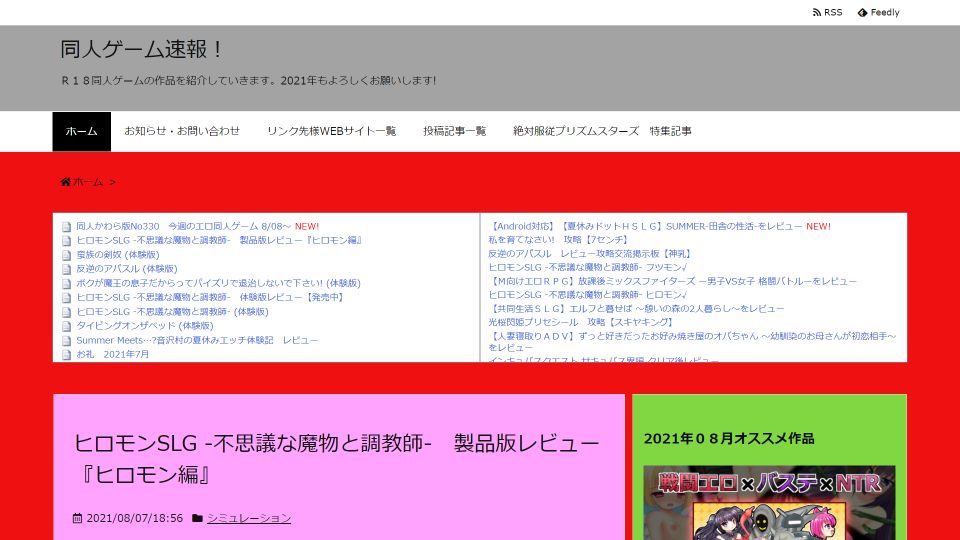Click the clock icon beside 2021/08/07 date

pyautogui.click(x=78, y=518)
